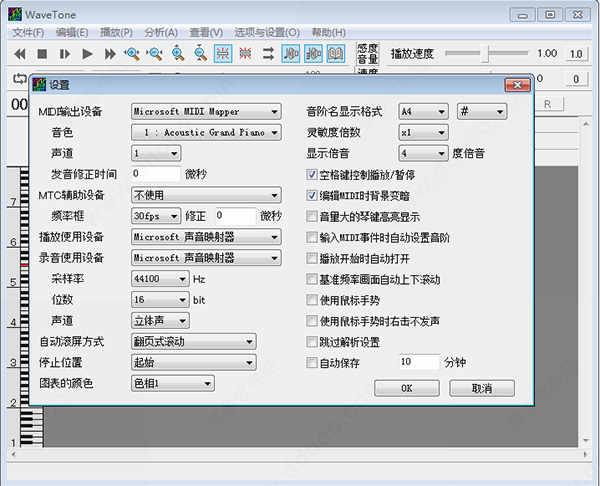The height and width of the screenshot is (486, 600).
Task: Click the R button in main window
Action: click(x=548, y=104)
